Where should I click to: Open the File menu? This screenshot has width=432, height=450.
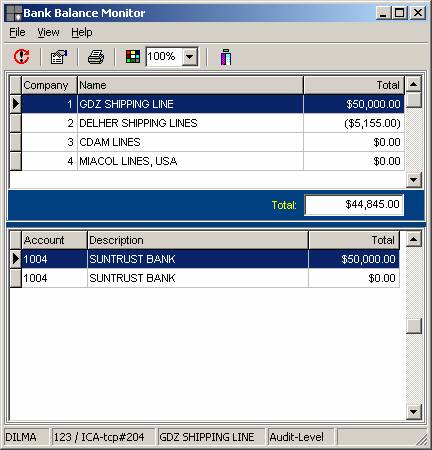tap(17, 32)
